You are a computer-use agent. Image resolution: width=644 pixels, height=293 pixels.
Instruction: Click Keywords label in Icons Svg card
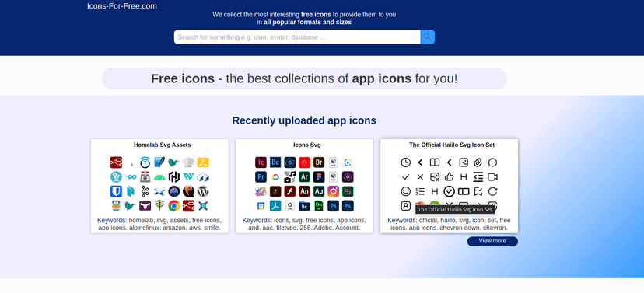coord(257,220)
